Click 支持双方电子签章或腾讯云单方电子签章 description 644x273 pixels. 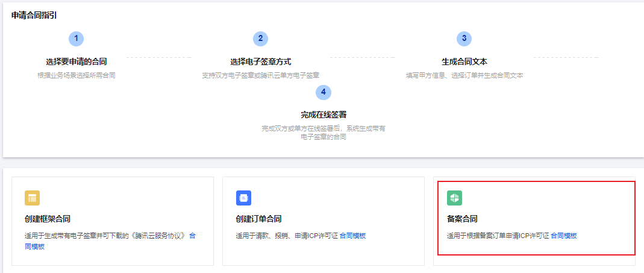(261, 76)
